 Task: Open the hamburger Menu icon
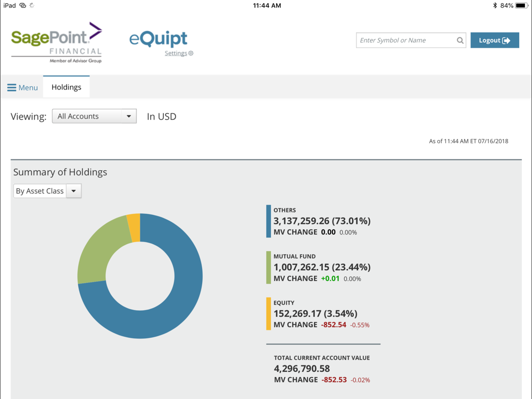12,88
